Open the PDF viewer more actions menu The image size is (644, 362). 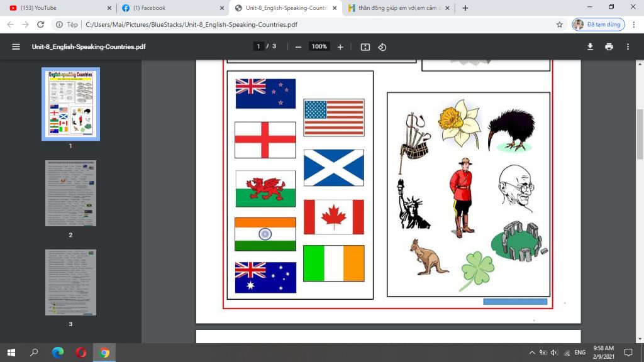(x=628, y=47)
